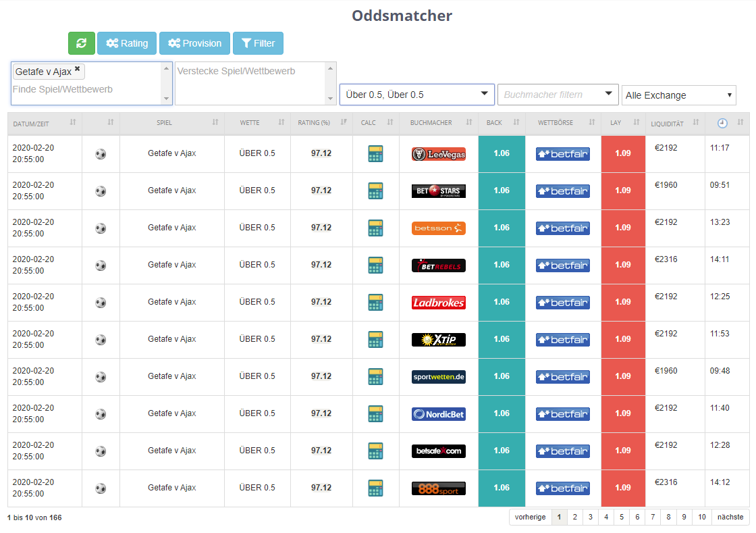756x533 pixels.
Task: Click lay odds 1.09 in the LeoVegas row
Action: (x=623, y=154)
